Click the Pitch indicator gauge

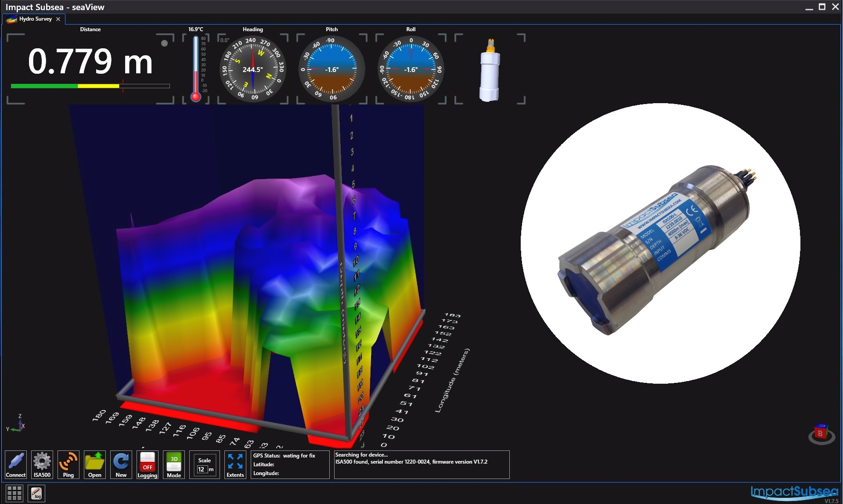coord(332,69)
